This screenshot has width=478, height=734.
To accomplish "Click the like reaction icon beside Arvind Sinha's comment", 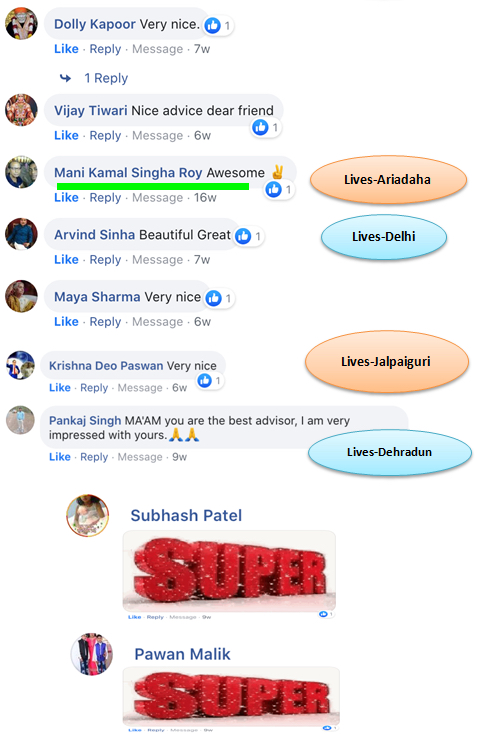I will tap(243, 236).
